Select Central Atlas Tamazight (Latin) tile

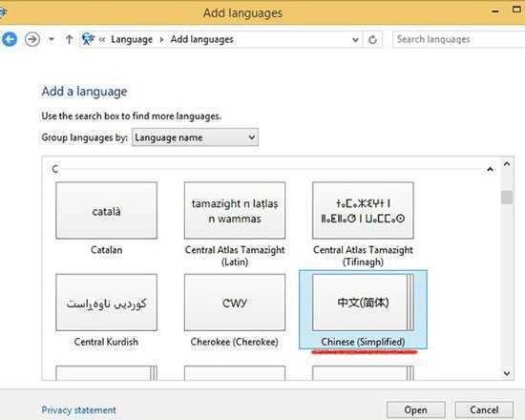235,210
